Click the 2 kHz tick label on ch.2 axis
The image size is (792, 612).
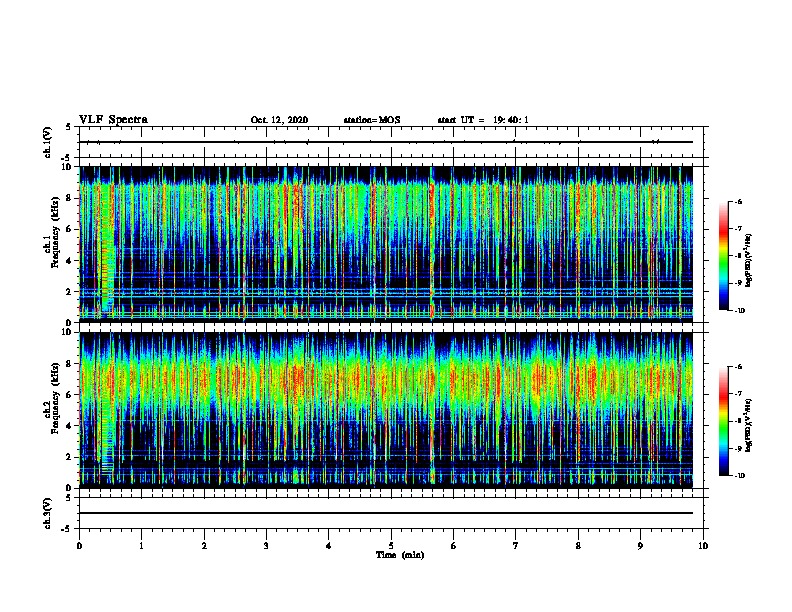pyautogui.click(x=69, y=457)
